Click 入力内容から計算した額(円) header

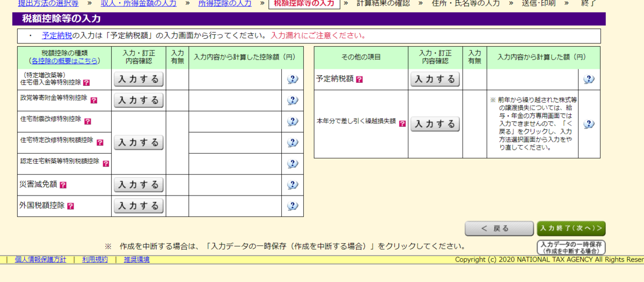pos(541,57)
